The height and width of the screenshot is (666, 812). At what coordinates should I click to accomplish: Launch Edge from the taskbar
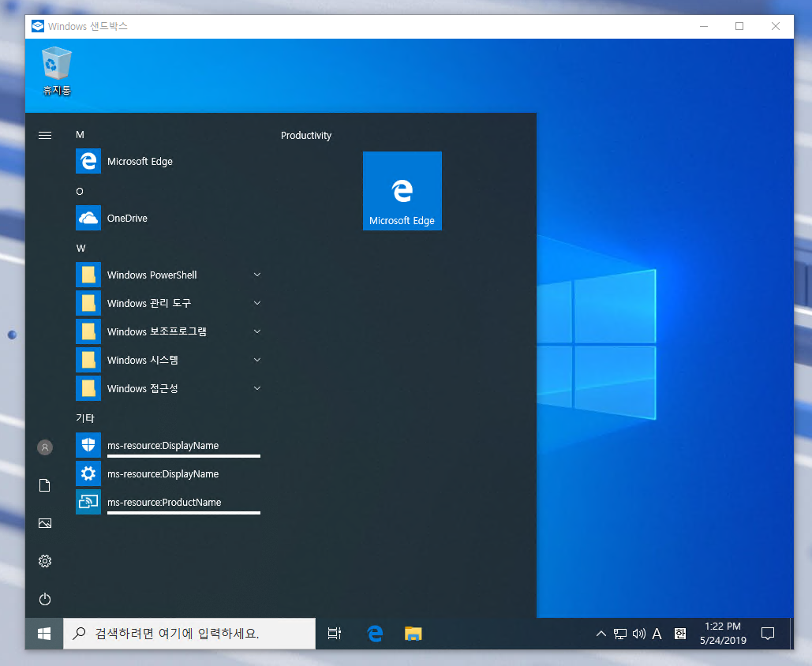pyautogui.click(x=374, y=634)
